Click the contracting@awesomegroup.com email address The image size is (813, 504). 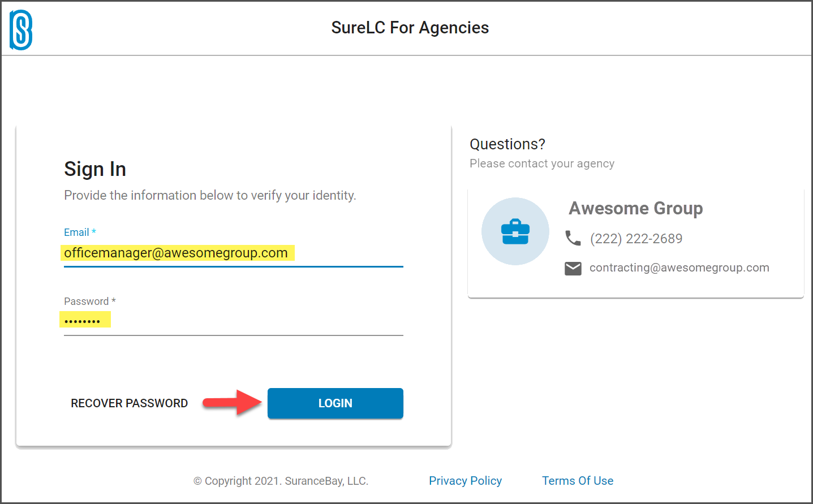click(679, 268)
